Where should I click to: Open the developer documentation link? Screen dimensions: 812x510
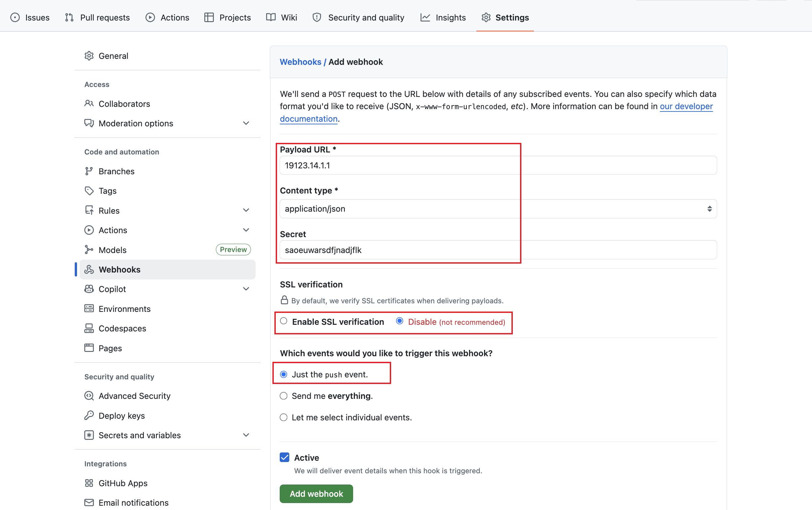(686, 106)
